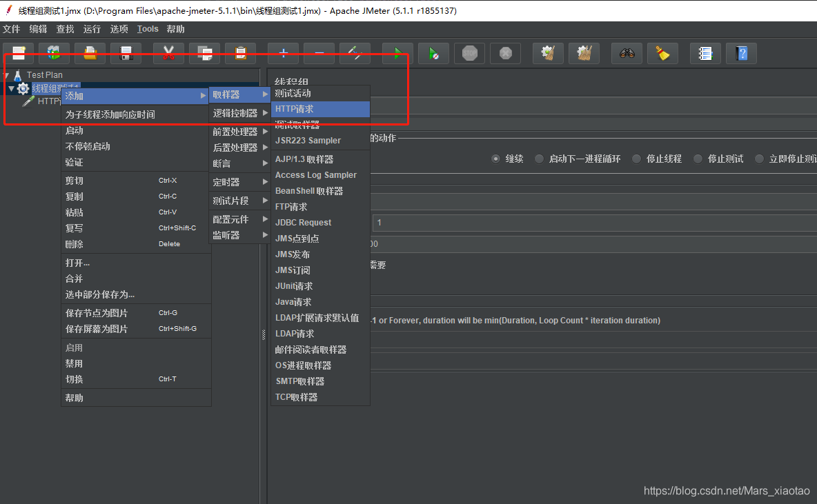Select 为子线程添加响应时间 context item

[x=135, y=114]
